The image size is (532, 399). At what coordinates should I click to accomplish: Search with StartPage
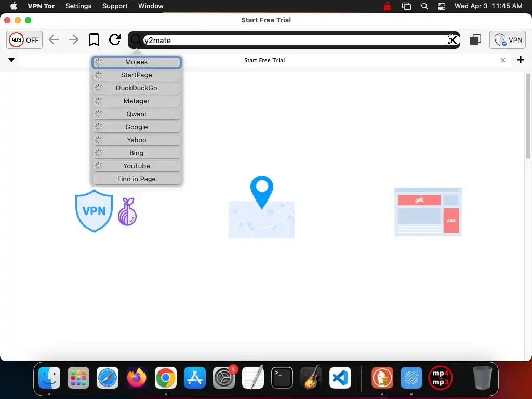pos(137,75)
